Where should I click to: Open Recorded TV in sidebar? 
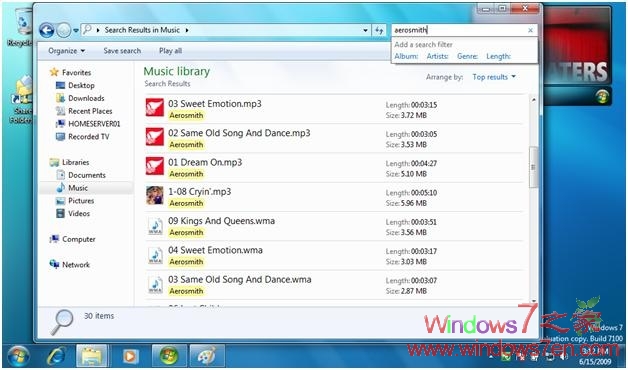(x=83, y=137)
